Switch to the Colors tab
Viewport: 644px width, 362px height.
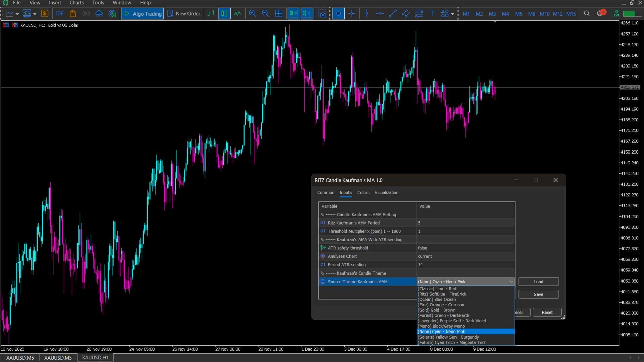click(x=363, y=193)
